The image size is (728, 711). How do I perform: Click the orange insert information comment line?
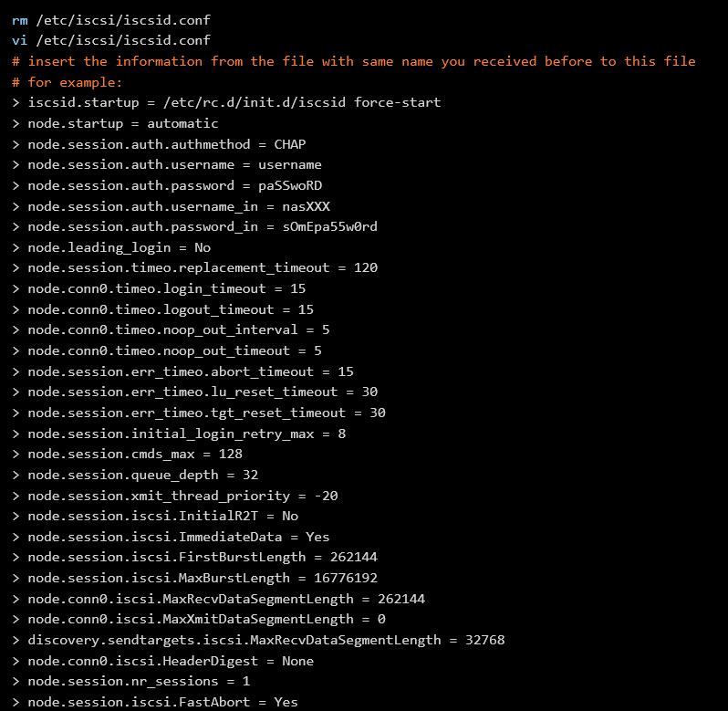coord(354,61)
